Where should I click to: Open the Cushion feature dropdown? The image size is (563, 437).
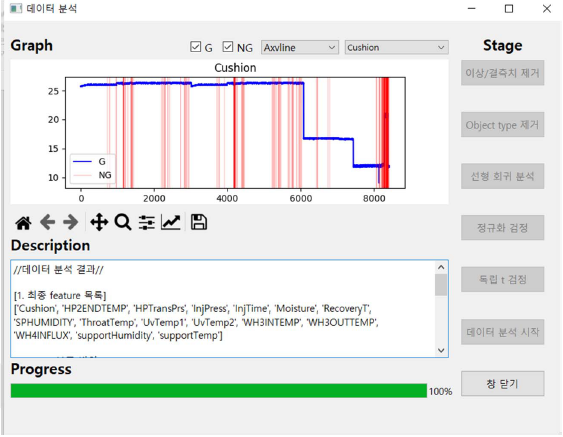(396, 47)
